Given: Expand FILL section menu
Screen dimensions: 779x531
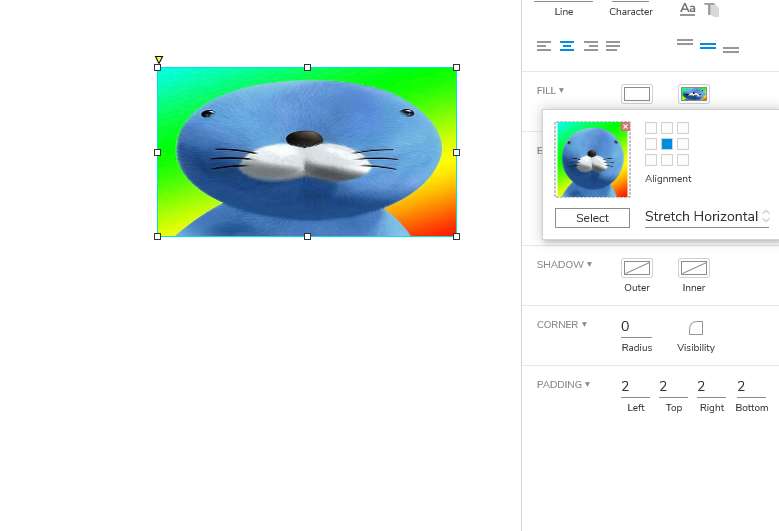Looking at the screenshot, I should pyautogui.click(x=550, y=90).
